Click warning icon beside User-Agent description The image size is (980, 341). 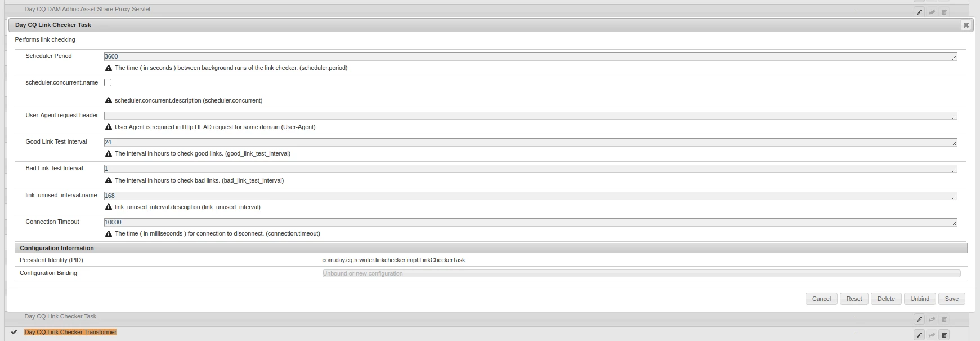click(x=109, y=127)
